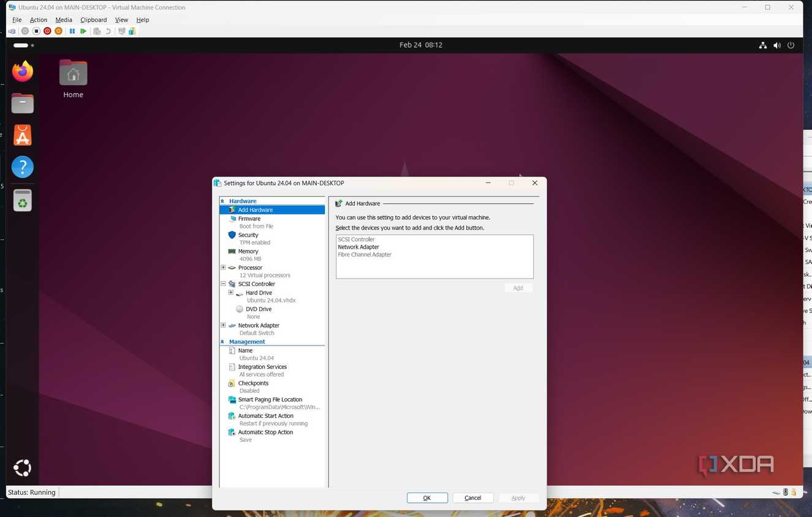This screenshot has width=812, height=517.
Task: Collapse the Hardware section header
Action: click(x=222, y=201)
